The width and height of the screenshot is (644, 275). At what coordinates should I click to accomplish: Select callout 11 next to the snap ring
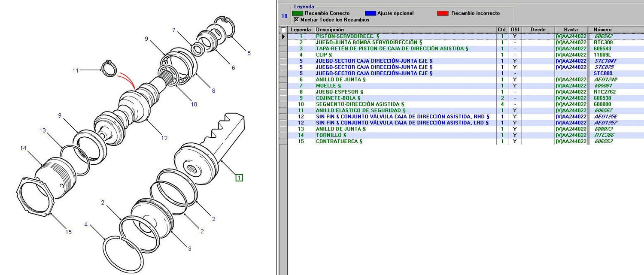pyautogui.click(x=76, y=70)
